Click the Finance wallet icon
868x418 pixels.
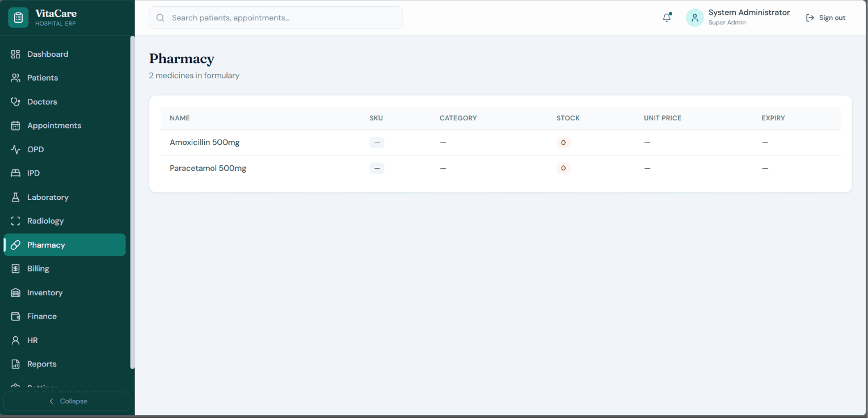[x=16, y=316]
